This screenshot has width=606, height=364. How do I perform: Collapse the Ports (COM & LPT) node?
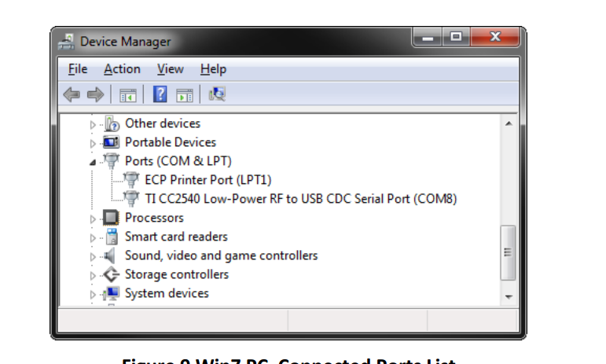coord(93,162)
